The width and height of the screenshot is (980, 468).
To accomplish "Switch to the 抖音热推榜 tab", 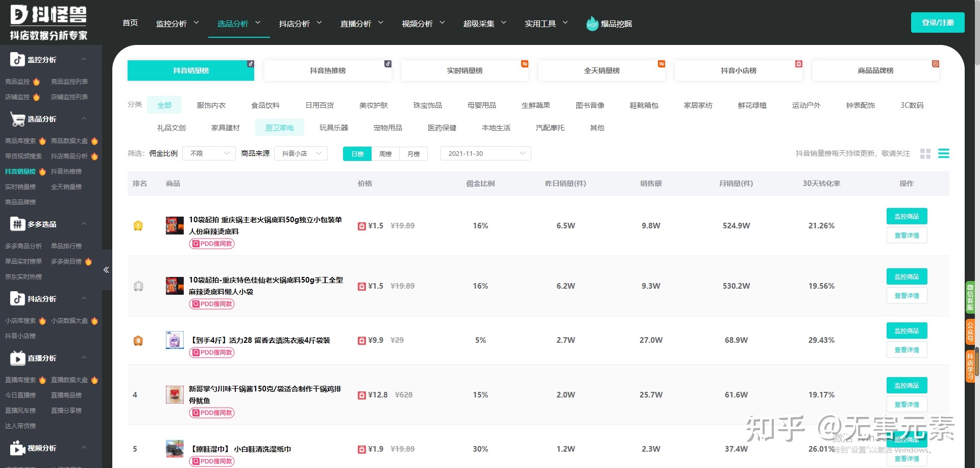I will [x=327, y=71].
